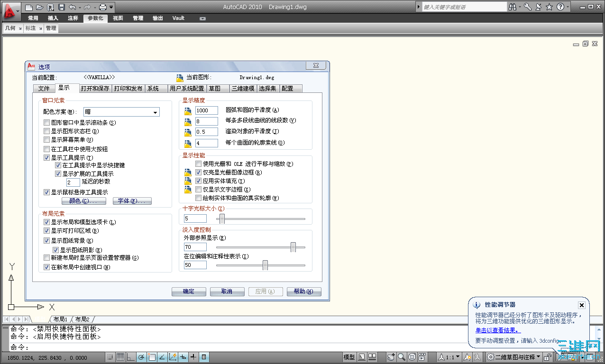Toggle object snap mode in the status bar
605x364 pixels.
pyautogui.click(x=152, y=357)
